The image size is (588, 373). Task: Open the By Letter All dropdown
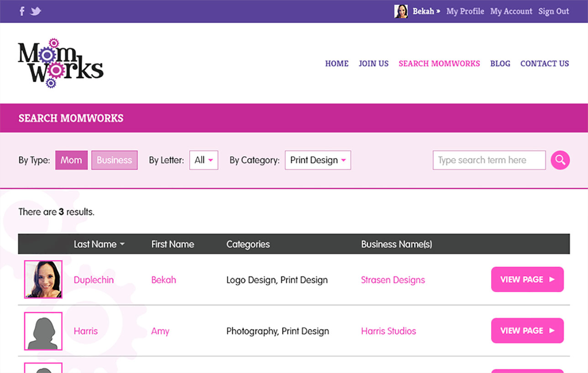(204, 160)
